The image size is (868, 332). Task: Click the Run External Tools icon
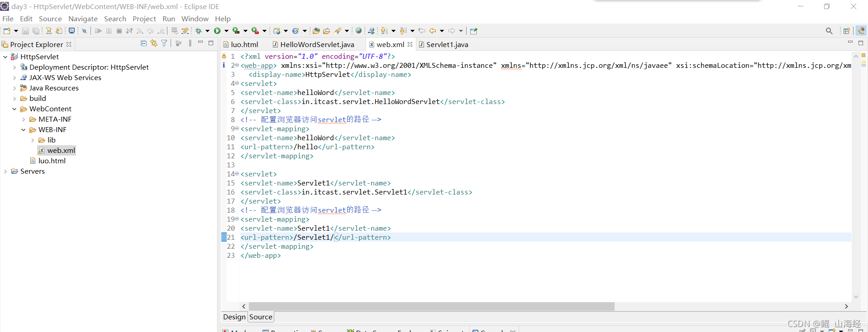[x=255, y=31]
